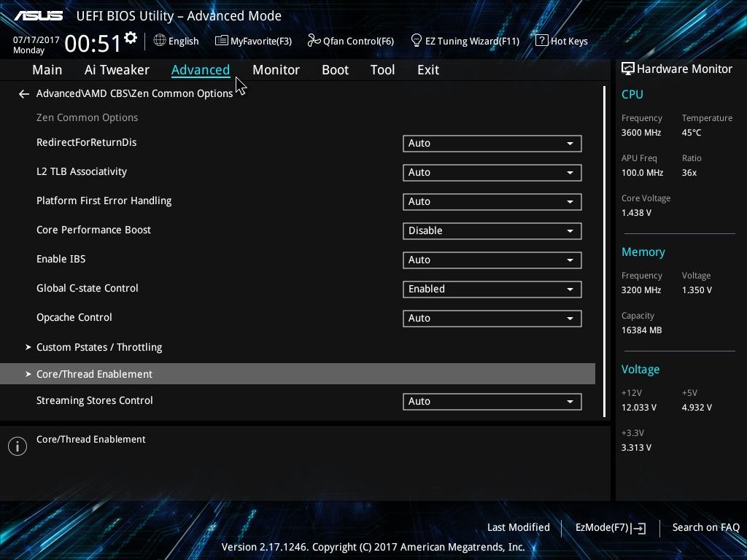Switch to the Tool tab
This screenshot has height=560, width=747.
[x=382, y=70]
